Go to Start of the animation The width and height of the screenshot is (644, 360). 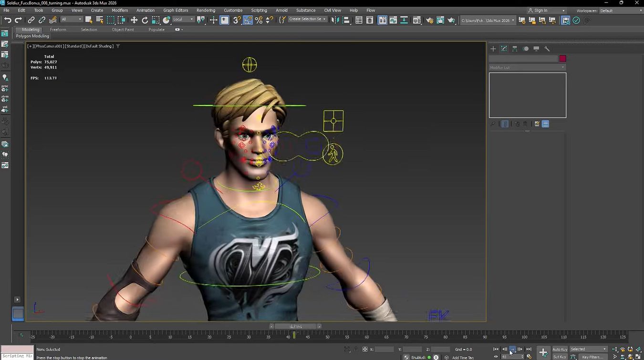496,350
